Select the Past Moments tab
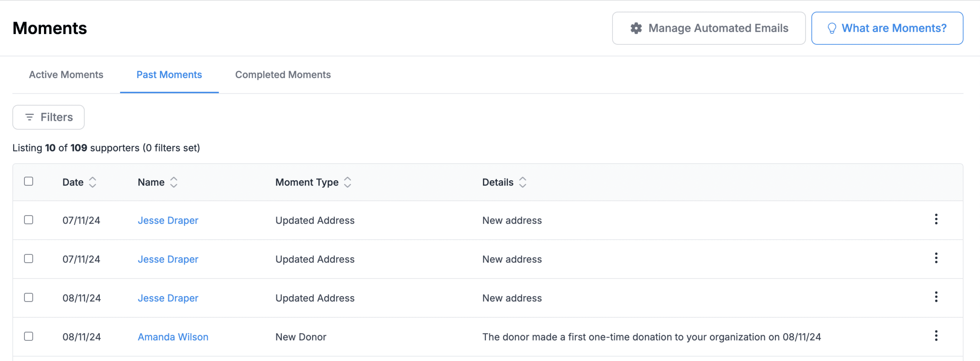 click(169, 75)
